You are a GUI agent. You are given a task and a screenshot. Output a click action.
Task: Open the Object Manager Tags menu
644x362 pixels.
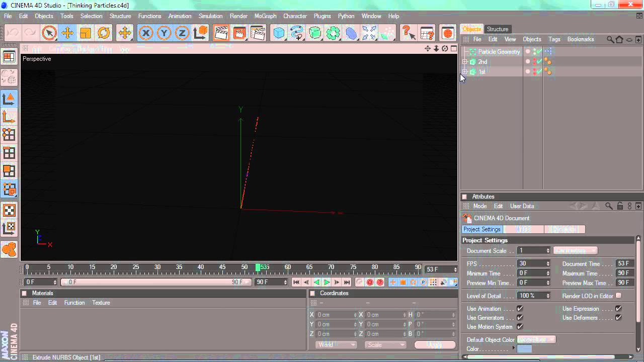(554, 39)
